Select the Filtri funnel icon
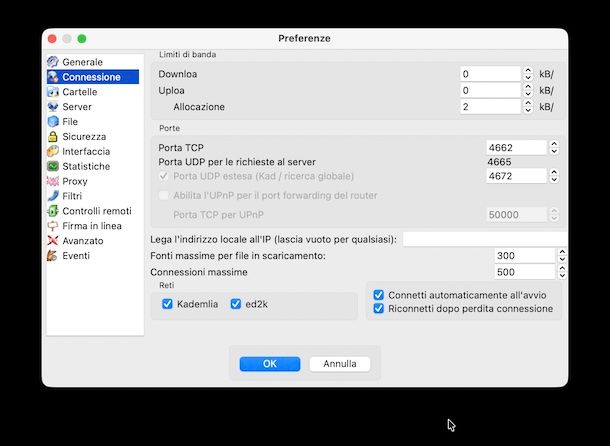This screenshot has width=610, height=446. tap(53, 197)
